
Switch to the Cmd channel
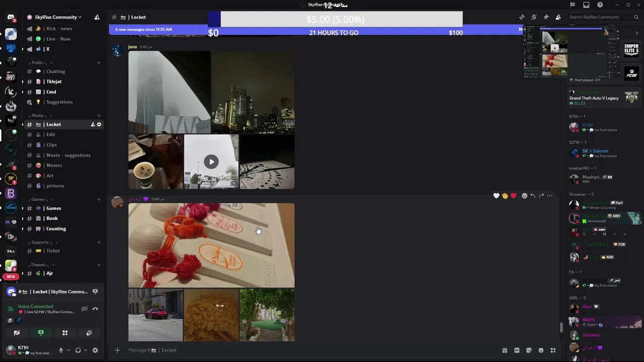coord(63,92)
